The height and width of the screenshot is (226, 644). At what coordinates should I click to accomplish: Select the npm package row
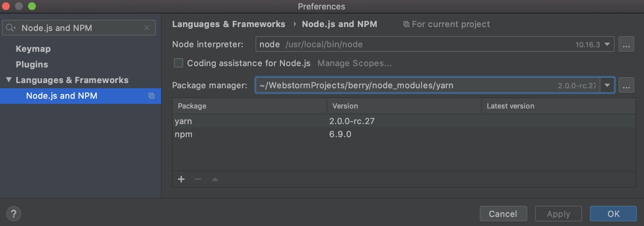click(404, 134)
